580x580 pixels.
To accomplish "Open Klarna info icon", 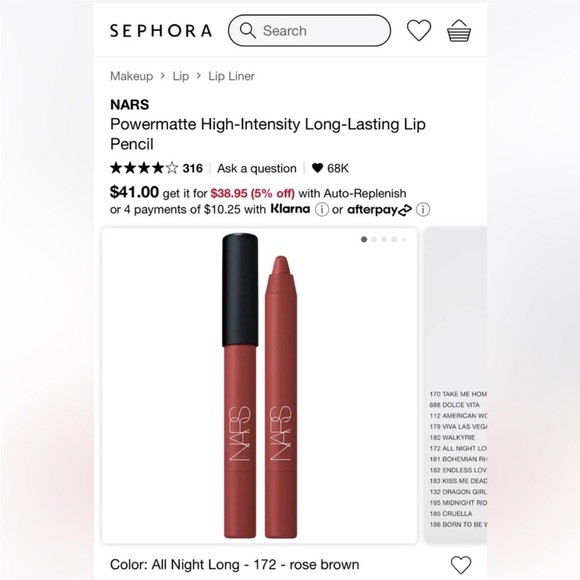I will click(x=321, y=210).
